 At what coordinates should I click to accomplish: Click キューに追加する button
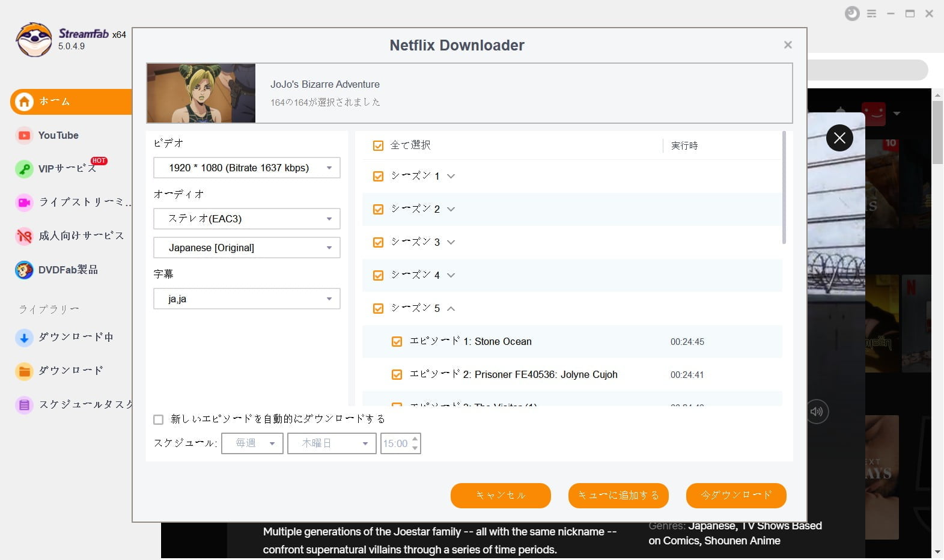pos(618,496)
